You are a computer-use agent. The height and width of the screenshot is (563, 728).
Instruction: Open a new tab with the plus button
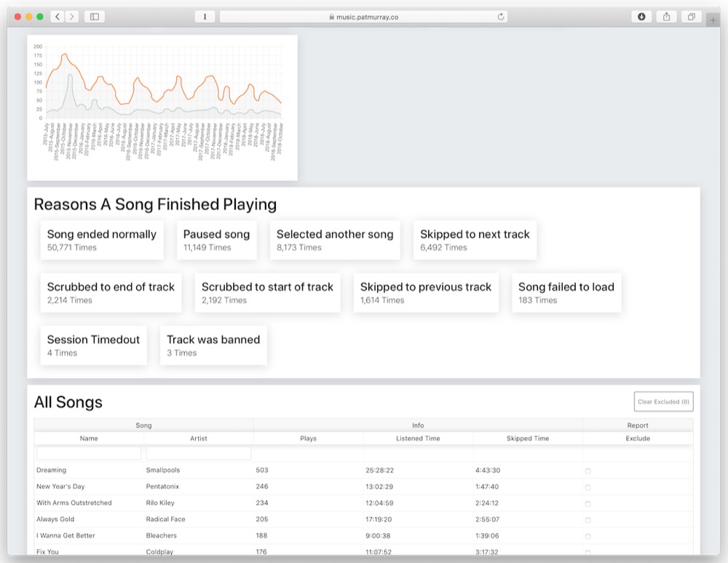point(713,20)
